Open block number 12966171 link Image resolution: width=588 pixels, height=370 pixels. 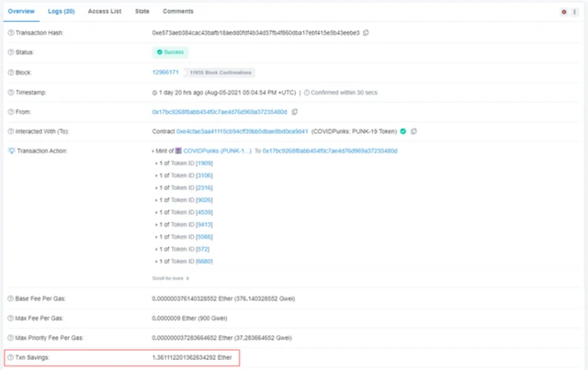pyautogui.click(x=165, y=73)
